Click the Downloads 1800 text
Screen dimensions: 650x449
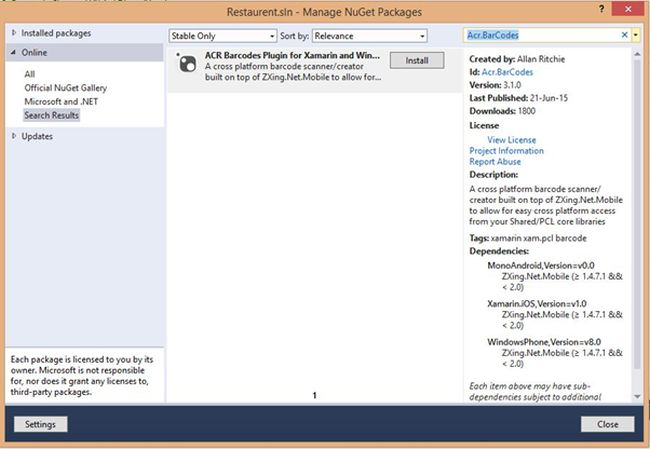(502, 111)
